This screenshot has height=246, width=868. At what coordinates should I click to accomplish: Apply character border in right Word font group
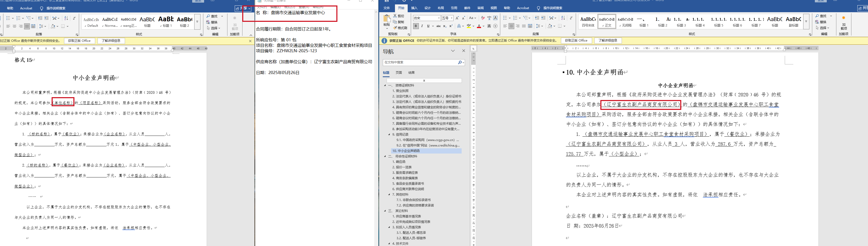pyautogui.click(x=495, y=18)
